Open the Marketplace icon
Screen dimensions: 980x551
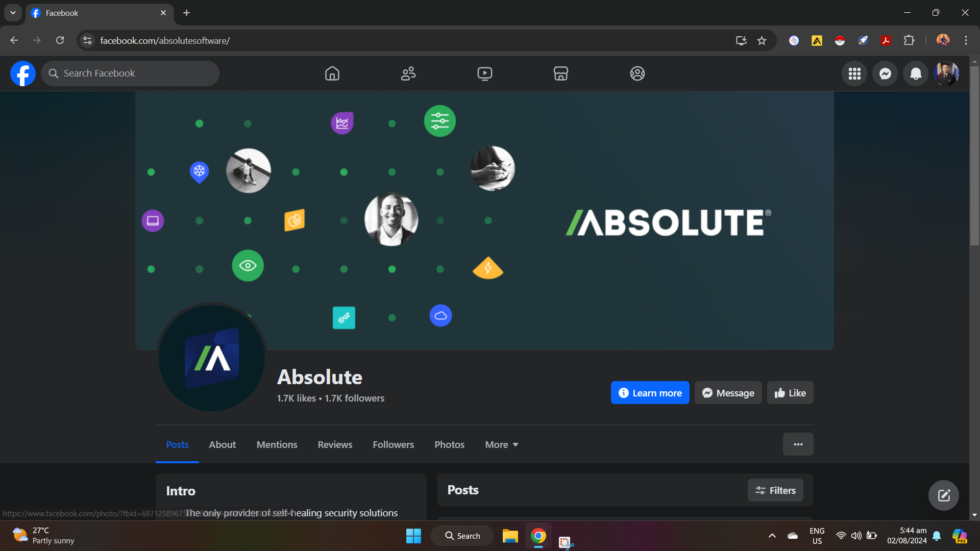[560, 73]
